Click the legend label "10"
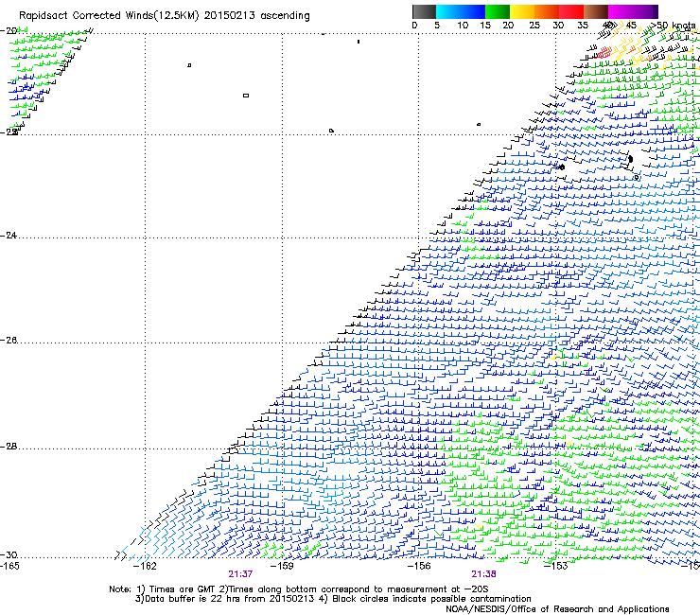 point(463,26)
